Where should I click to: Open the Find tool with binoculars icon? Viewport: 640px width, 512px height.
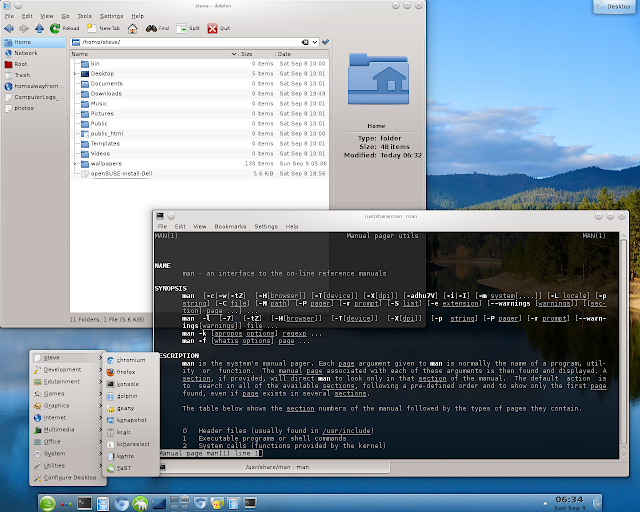[157, 28]
